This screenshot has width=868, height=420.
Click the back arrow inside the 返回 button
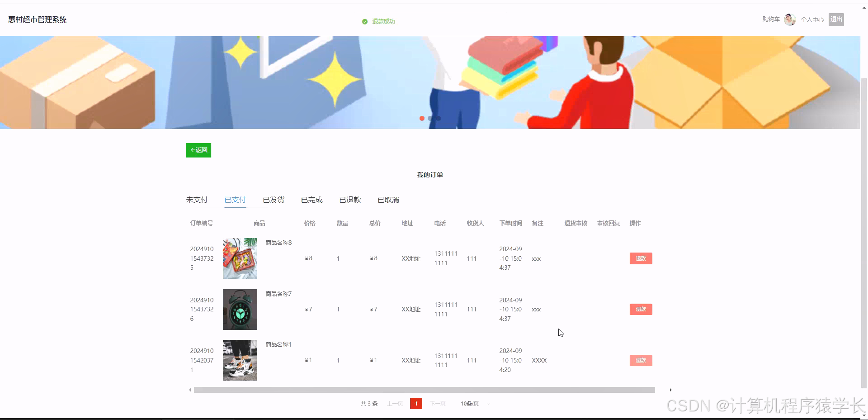coord(193,150)
